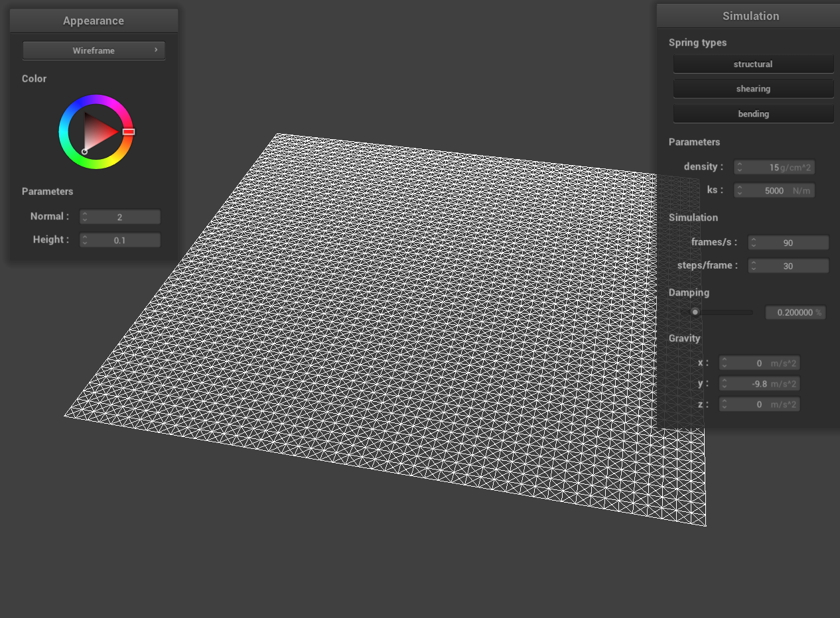
Task: Click the Normal parameter field
Action: [120, 217]
